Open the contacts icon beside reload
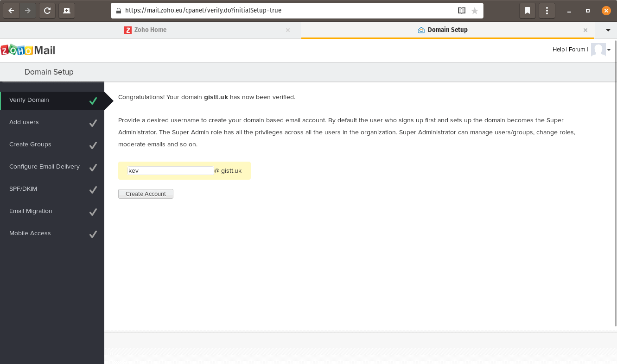The image size is (617, 364). coord(66,10)
